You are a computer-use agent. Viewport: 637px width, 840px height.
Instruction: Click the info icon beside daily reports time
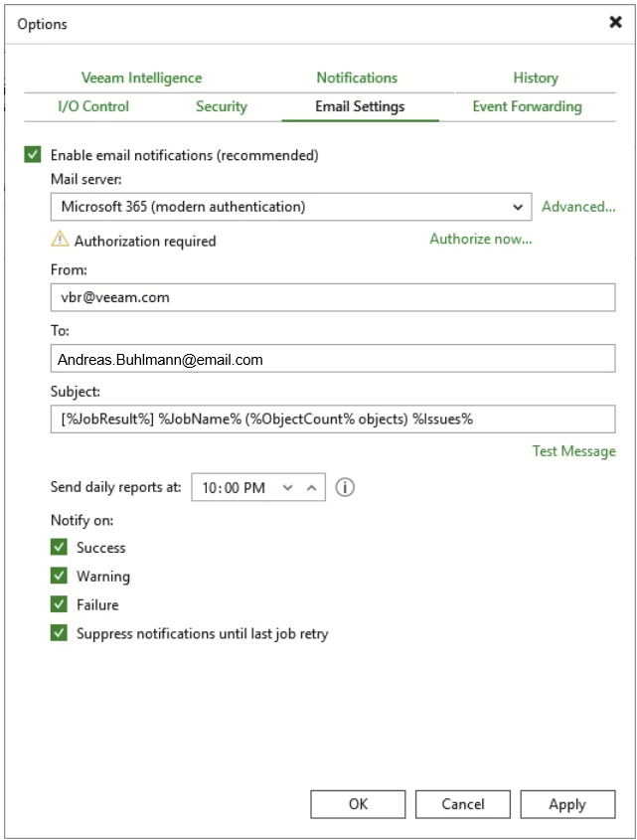point(346,488)
